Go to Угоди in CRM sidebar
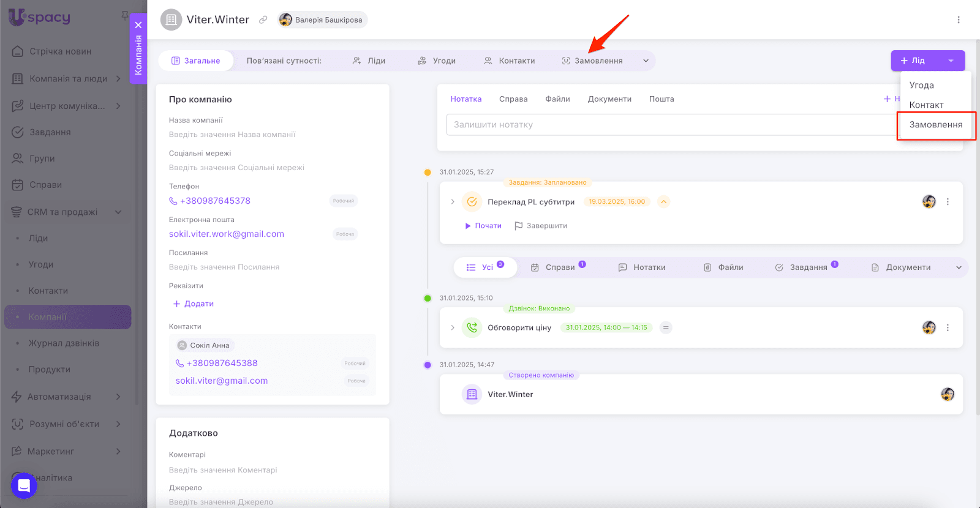The width and height of the screenshot is (980, 508). click(41, 264)
